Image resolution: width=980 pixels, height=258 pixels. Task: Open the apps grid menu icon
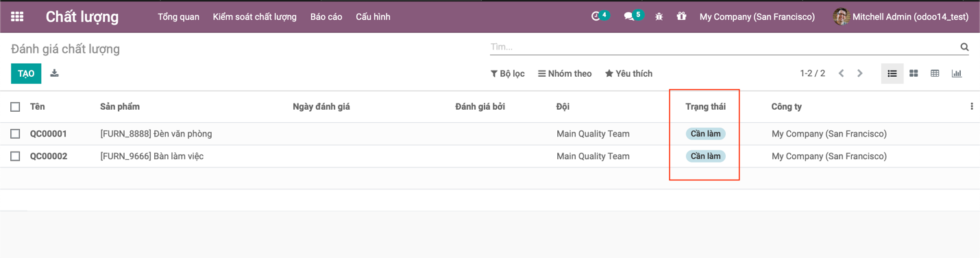click(x=17, y=16)
